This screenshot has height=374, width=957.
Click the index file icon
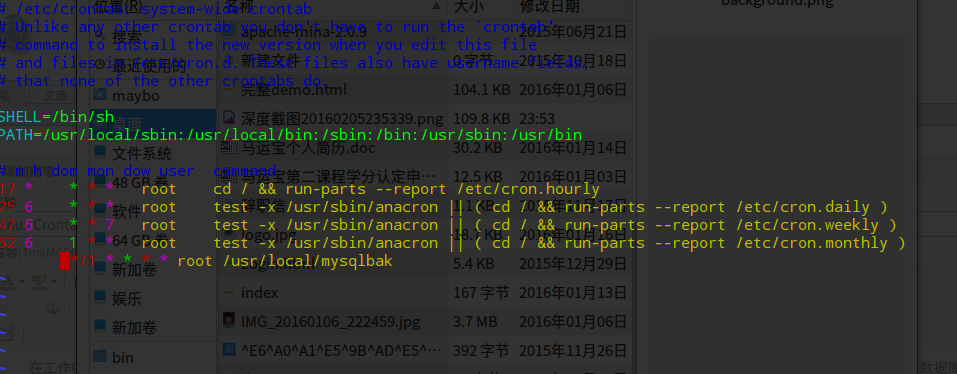tap(229, 292)
